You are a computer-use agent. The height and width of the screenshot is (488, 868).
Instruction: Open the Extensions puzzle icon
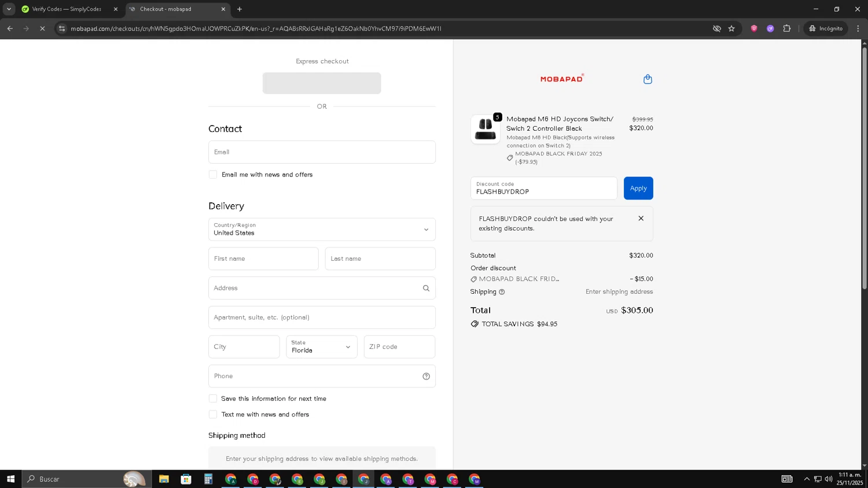pos(787,28)
